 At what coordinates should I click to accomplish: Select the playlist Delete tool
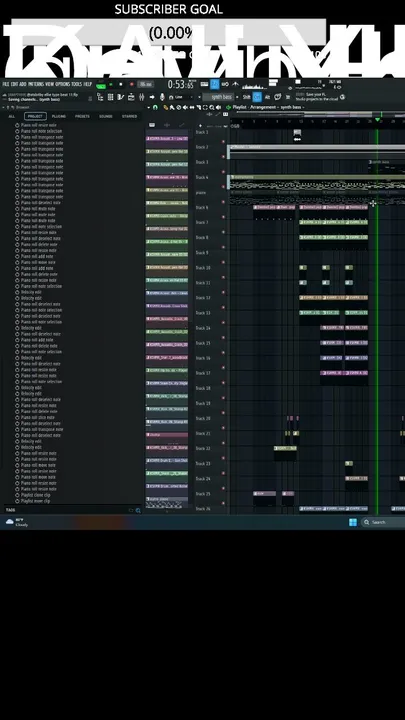[x=179, y=107]
